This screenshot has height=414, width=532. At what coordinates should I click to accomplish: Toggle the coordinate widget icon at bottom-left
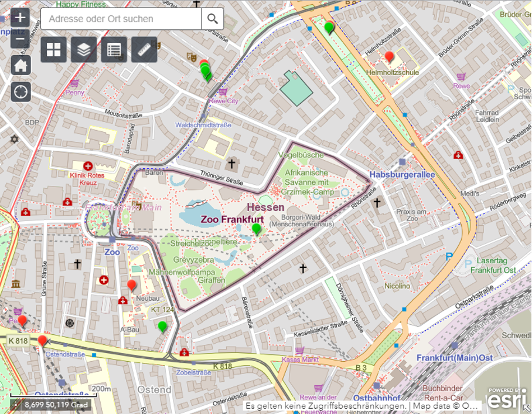coord(15,405)
